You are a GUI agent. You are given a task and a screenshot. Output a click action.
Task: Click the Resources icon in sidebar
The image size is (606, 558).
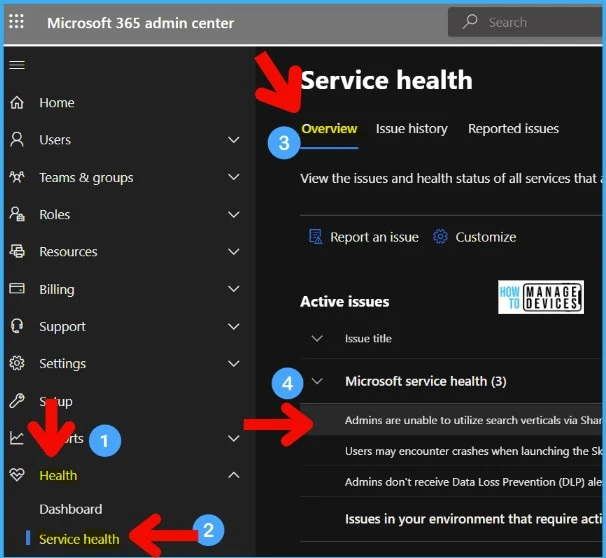tap(17, 251)
